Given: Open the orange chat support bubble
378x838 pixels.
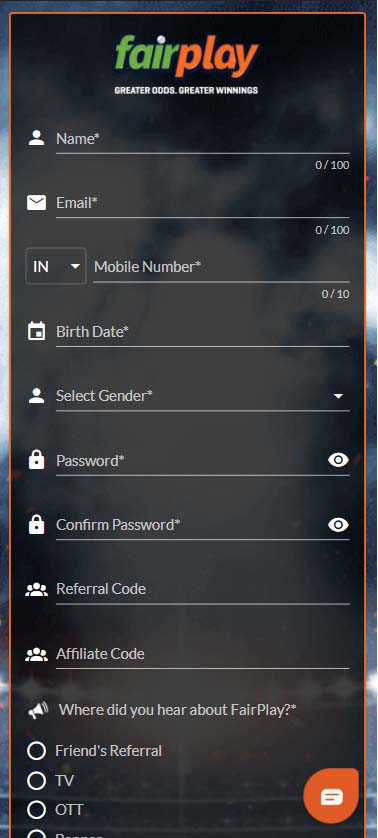Looking at the screenshot, I should (331, 796).
